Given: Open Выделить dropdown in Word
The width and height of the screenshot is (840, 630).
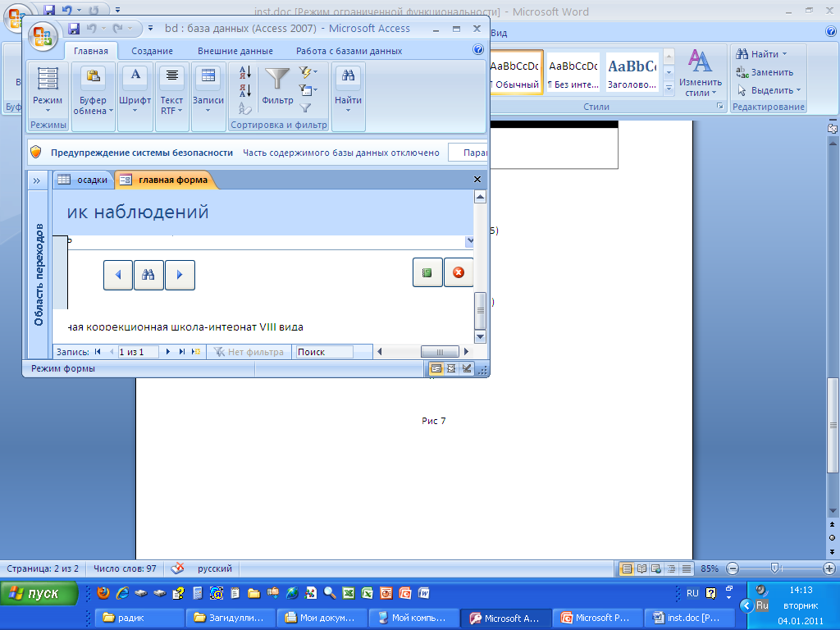Looking at the screenshot, I should click(x=769, y=90).
